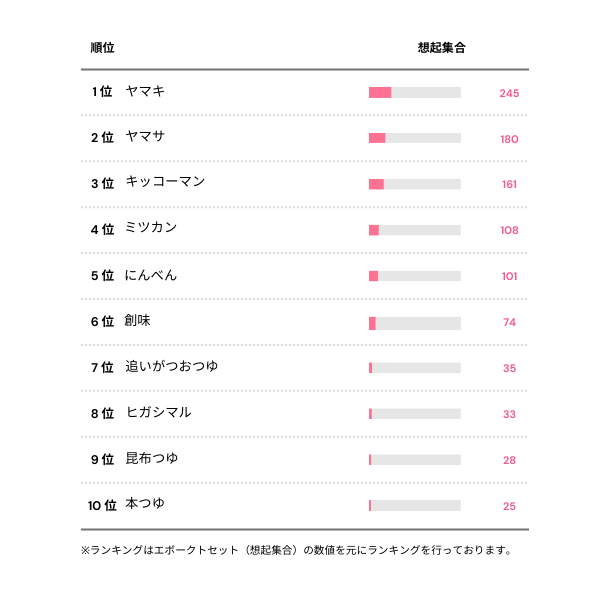Click the score bar for 創味

click(415, 323)
